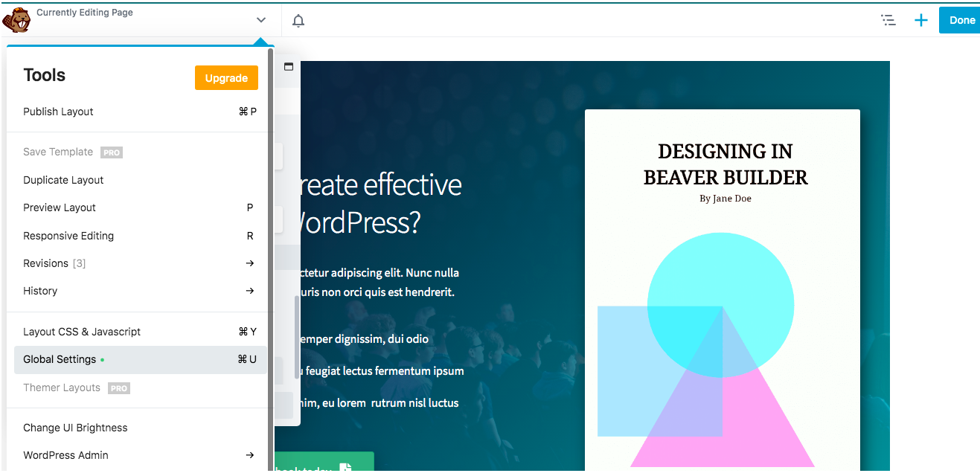Click the blue Done button
The height and width of the screenshot is (476, 980).
(960, 20)
